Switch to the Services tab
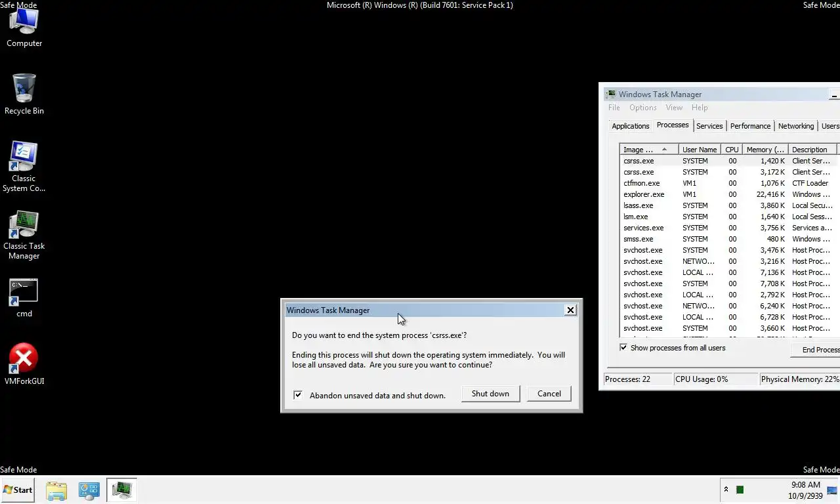Viewport: 840px width, 504px height. click(709, 126)
